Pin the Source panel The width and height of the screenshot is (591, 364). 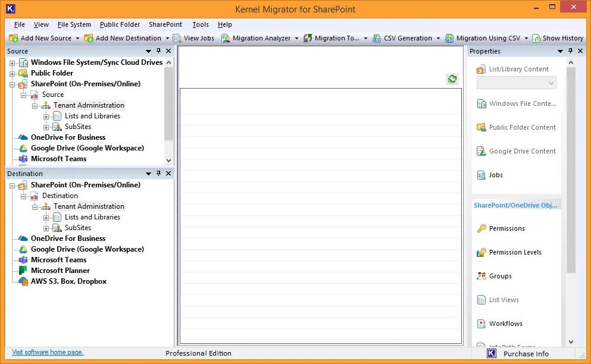[159, 51]
